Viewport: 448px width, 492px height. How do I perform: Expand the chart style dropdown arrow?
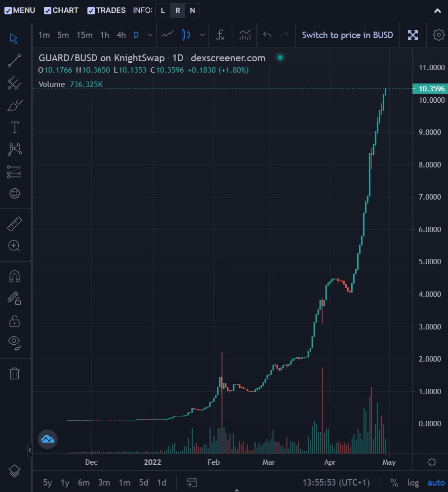203,35
